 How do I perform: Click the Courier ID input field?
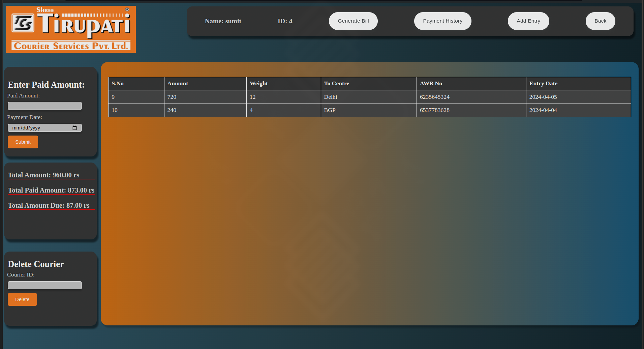pyautogui.click(x=44, y=285)
